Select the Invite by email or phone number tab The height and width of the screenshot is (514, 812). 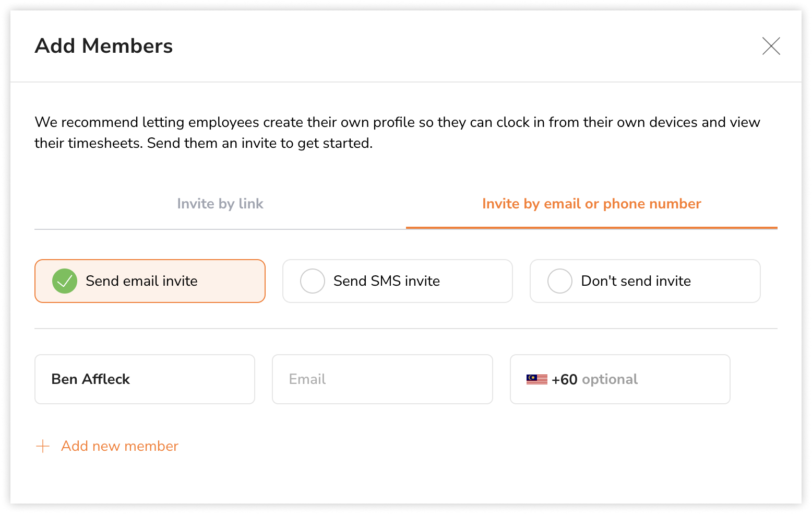(x=592, y=204)
